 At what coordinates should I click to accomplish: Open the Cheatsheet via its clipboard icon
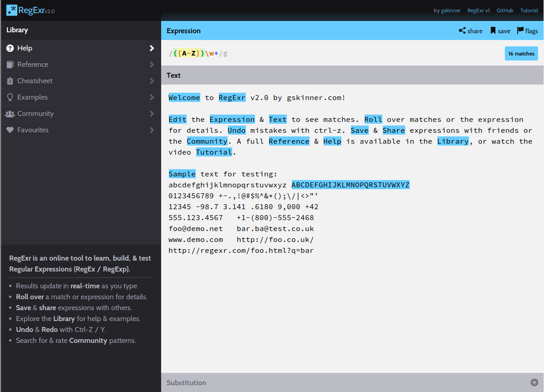[x=10, y=80]
